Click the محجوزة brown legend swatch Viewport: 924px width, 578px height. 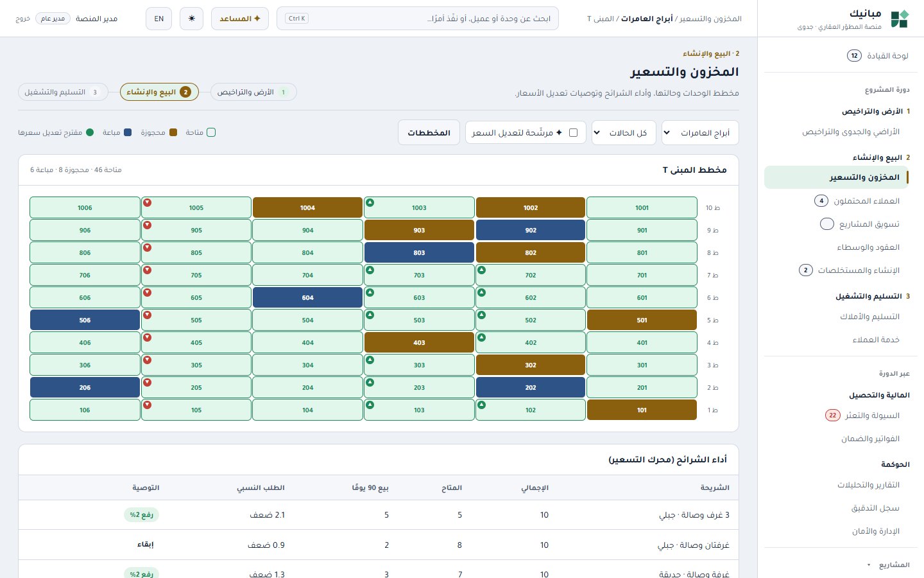click(173, 132)
